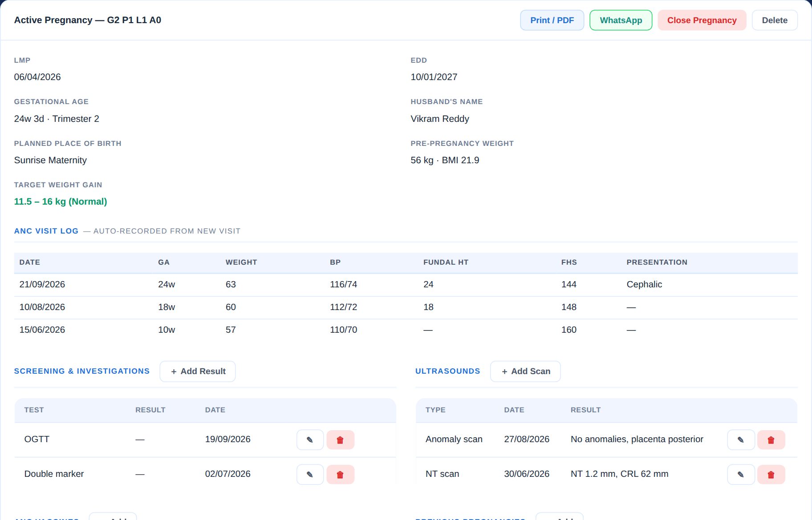
Task: Delete the Anomaly scan entry
Action: tap(771, 440)
